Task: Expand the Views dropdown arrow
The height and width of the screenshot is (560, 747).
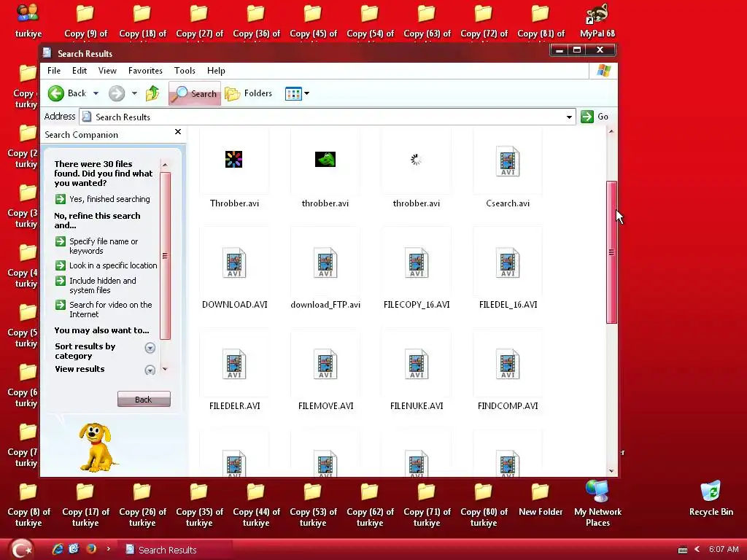Action: (307, 93)
